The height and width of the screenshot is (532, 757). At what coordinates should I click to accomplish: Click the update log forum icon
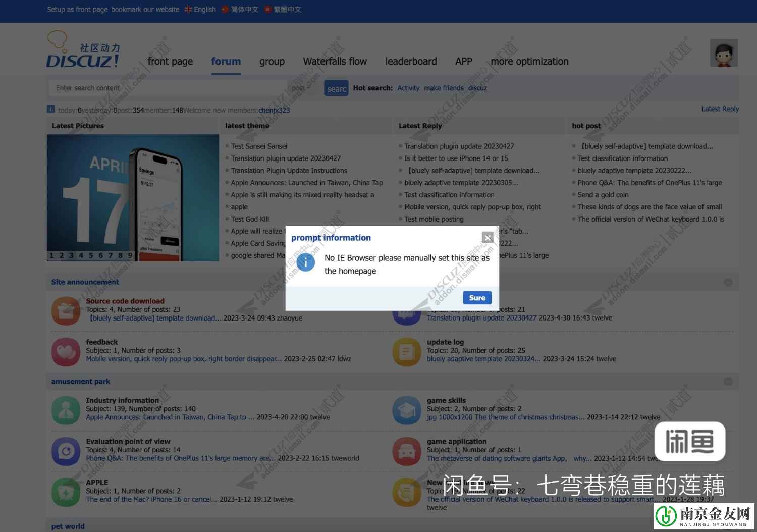tap(407, 351)
